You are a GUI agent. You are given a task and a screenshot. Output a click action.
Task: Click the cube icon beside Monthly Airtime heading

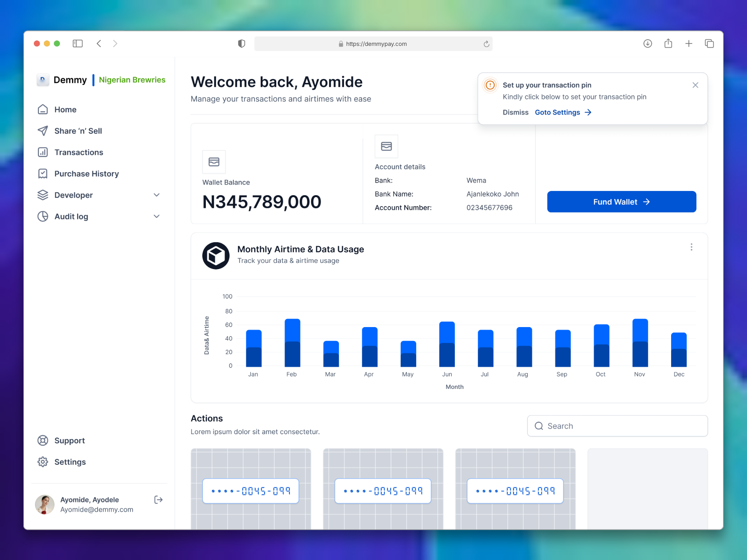(216, 255)
